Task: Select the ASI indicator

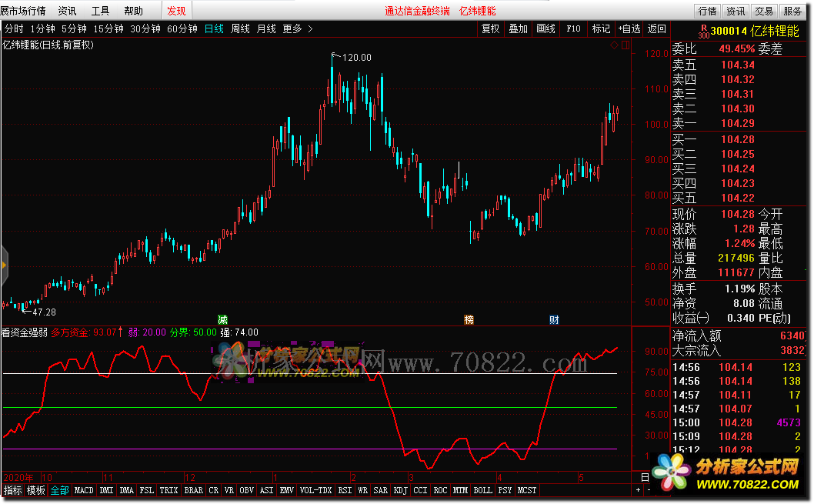Action: (266, 490)
